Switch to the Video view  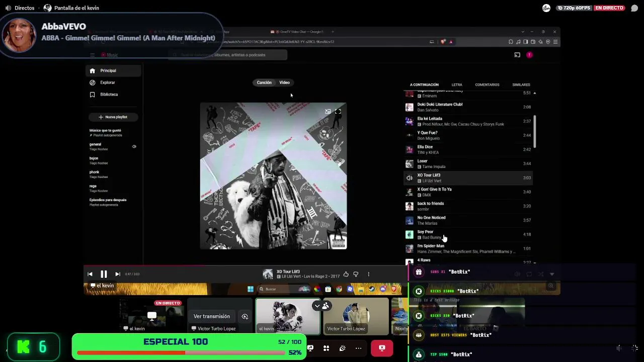point(284,82)
